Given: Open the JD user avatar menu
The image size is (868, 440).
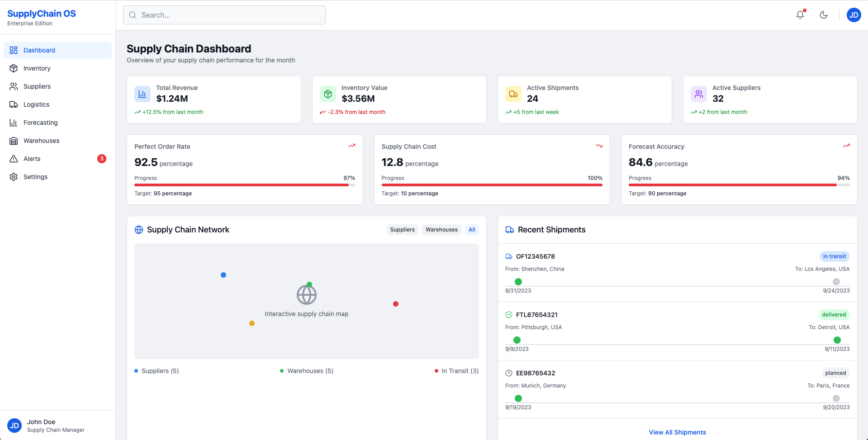Looking at the screenshot, I should coord(854,15).
